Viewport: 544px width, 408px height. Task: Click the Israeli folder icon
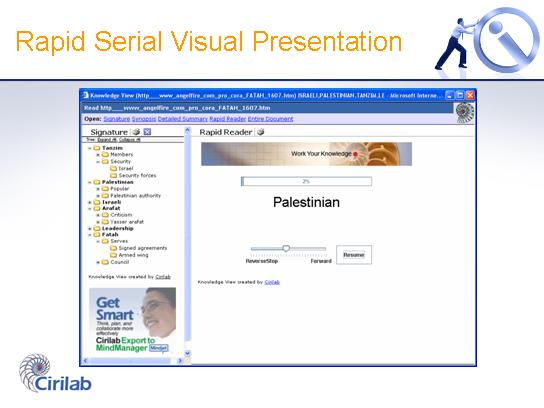(x=97, y=202)
